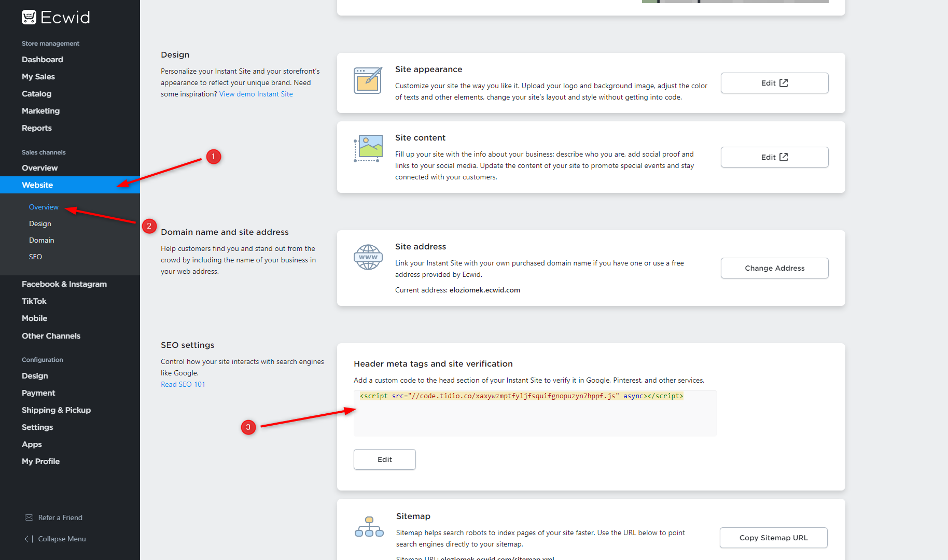Click the Site appearance heading
948x560 pixels.
click(x=428, y=69)
